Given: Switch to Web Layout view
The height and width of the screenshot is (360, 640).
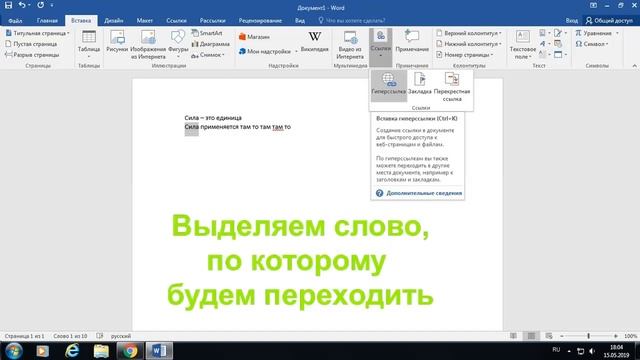Looking at the screenshot, I should [549, 336].
